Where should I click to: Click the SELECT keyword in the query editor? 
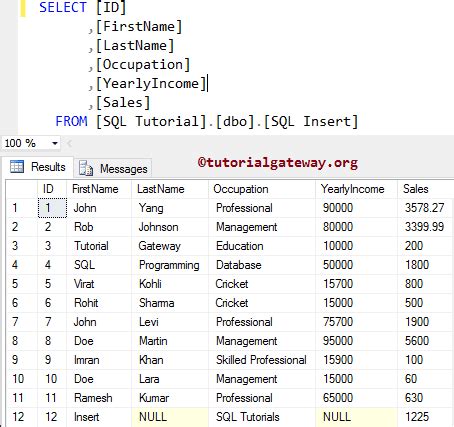point(63,7)
